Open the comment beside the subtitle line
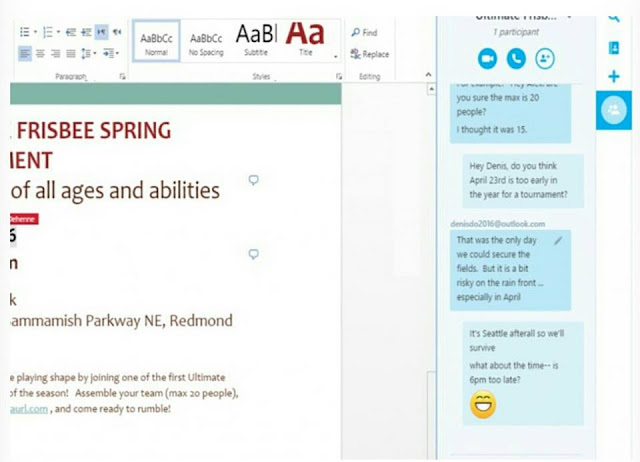Image resolution: width=640 pixels, height=462 pixels. (x=253, y=180)
